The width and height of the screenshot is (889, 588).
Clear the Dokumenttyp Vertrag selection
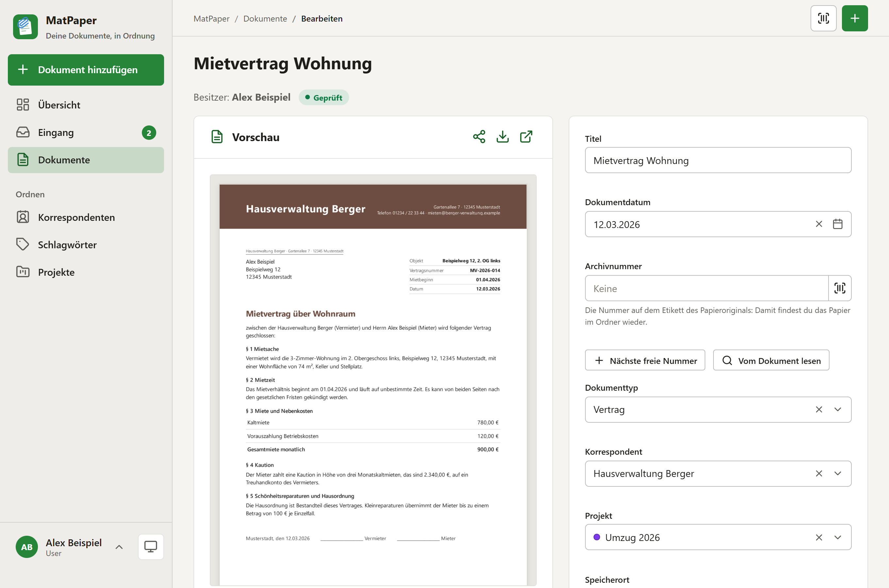(x=819, y=410)
